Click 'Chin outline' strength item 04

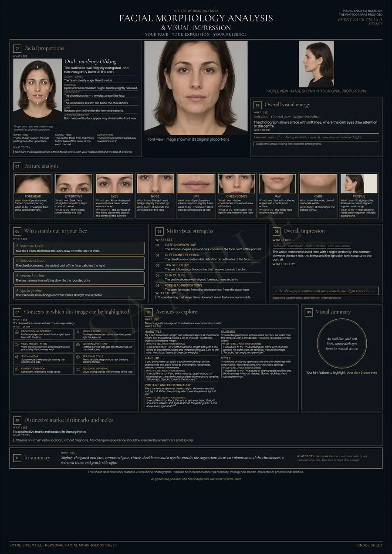point(208,277)
